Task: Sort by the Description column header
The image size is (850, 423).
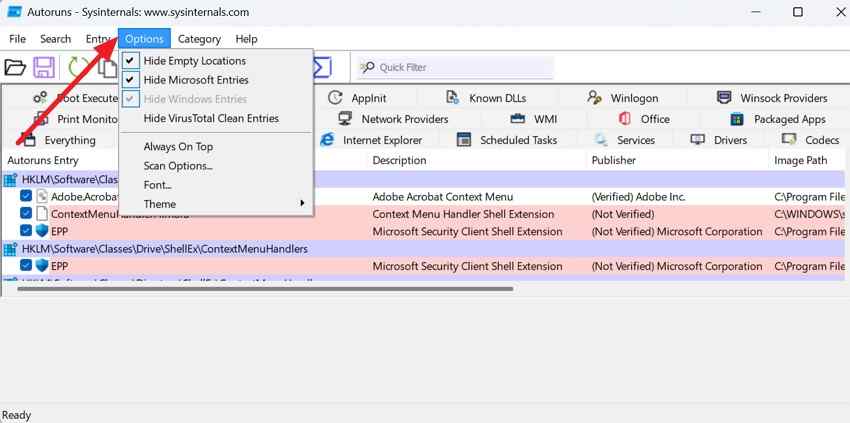Action: click(x=399, y=161)
